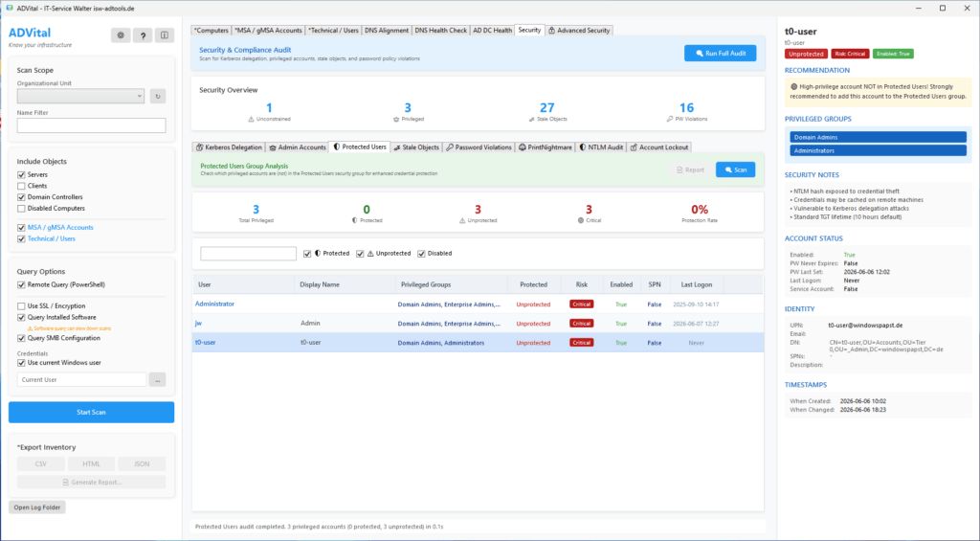
Task: Click the 27 Stale Objects count
Action: point(546,107)
